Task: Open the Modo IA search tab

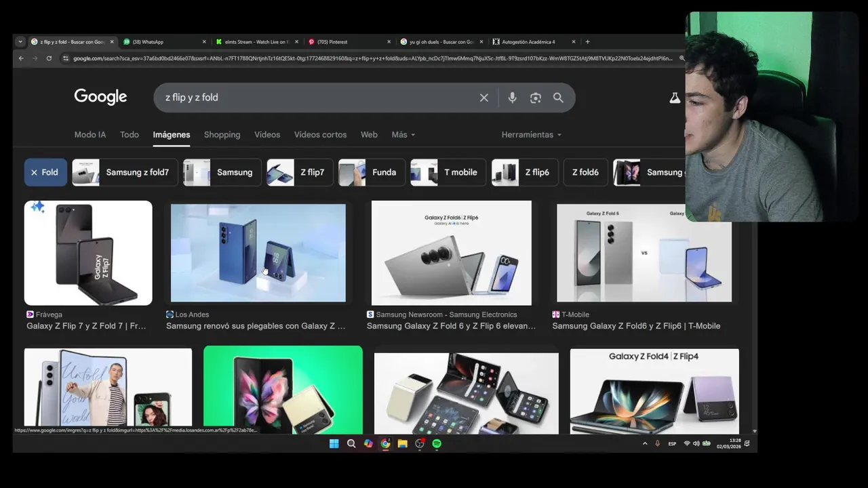Action: click(x=90, y=135)
